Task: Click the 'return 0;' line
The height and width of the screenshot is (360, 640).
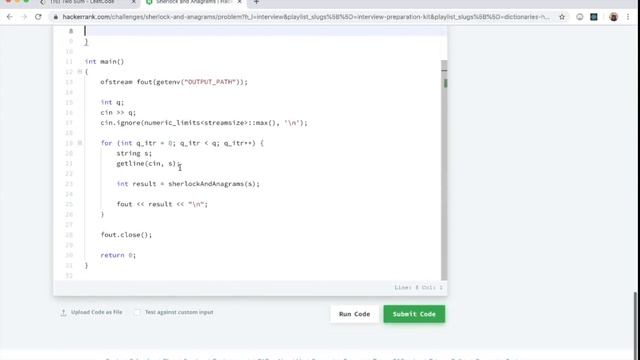Action: click(118, 255)
